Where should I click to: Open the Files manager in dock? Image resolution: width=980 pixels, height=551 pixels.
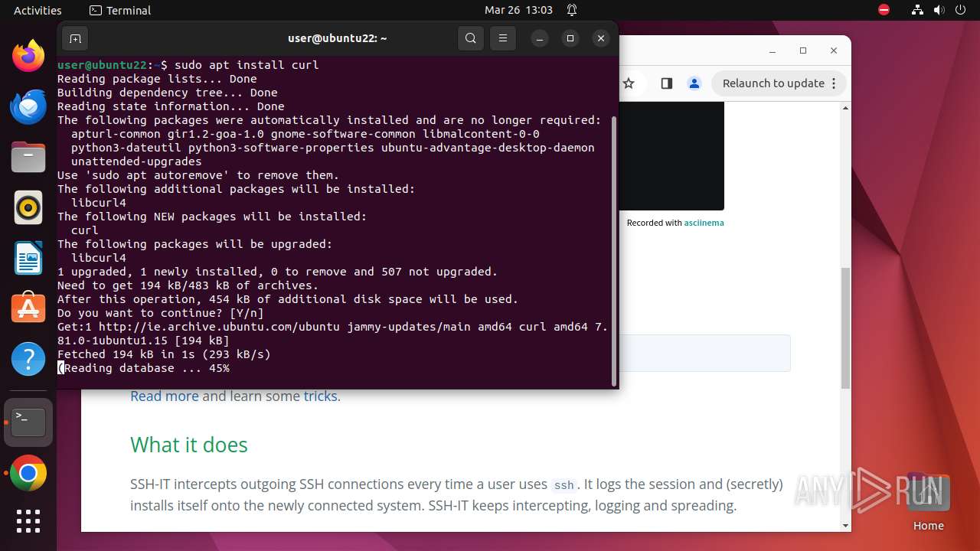tap(28, 157)
